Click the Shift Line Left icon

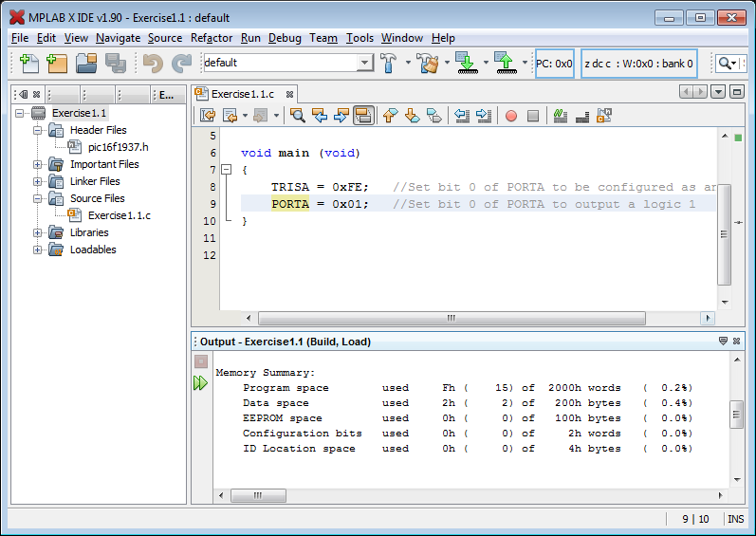462,115
